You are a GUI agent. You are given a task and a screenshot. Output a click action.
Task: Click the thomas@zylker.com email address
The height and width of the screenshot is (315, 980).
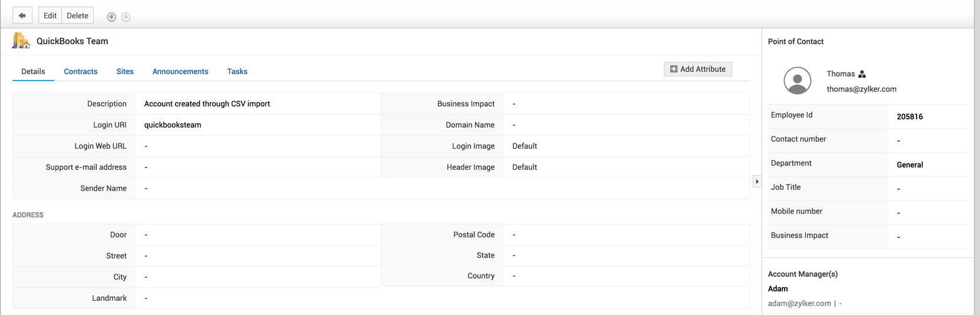[x=861, y=89]
